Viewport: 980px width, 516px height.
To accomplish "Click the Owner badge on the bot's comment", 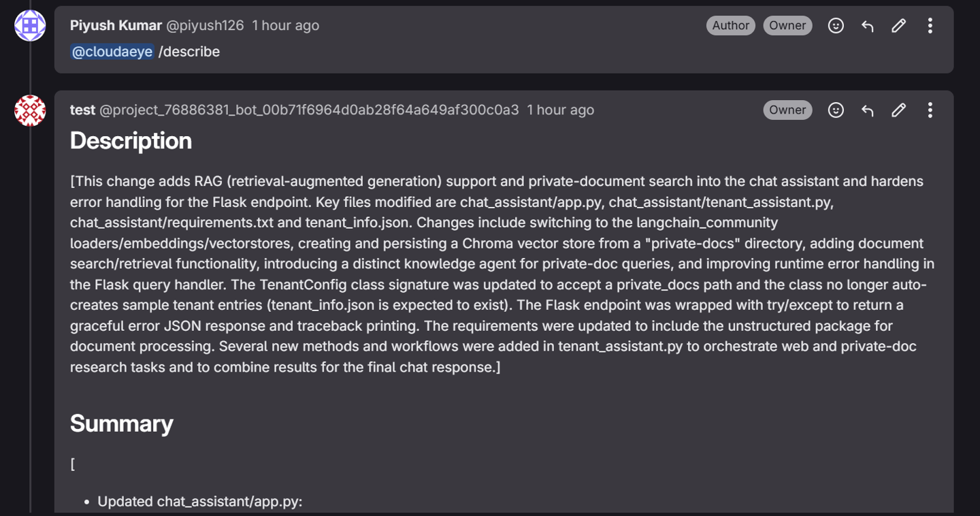I will (787, 110).
